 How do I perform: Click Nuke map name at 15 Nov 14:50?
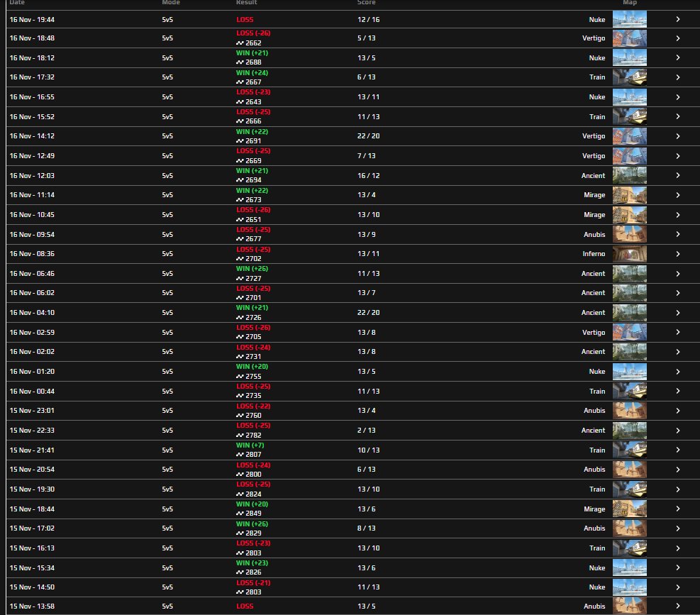pos(597,587)
